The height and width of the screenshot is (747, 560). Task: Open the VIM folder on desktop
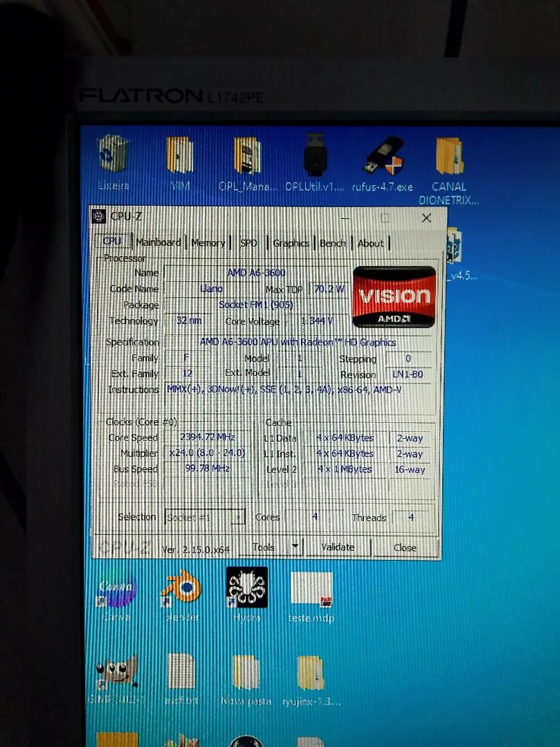coord(179,155)
